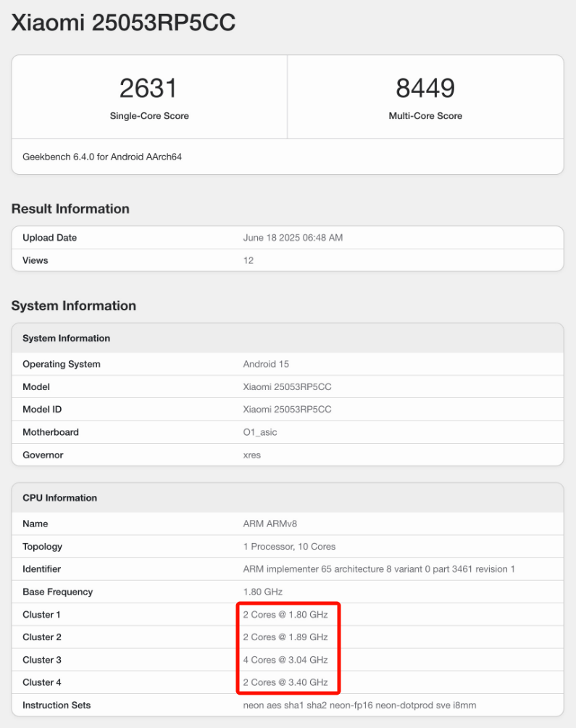
Task: Click the Android 15 operating system value
Action: coord(266,364)
